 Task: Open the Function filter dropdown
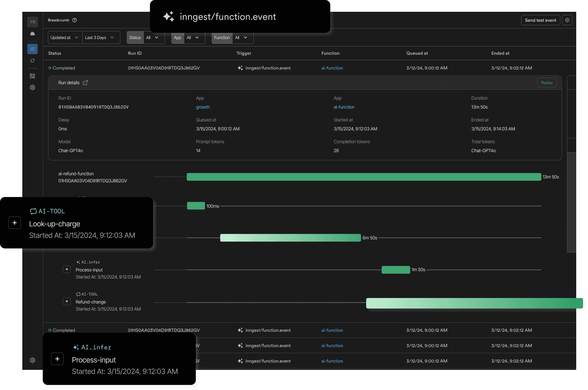pyautogui.click(x=241, y=37)
